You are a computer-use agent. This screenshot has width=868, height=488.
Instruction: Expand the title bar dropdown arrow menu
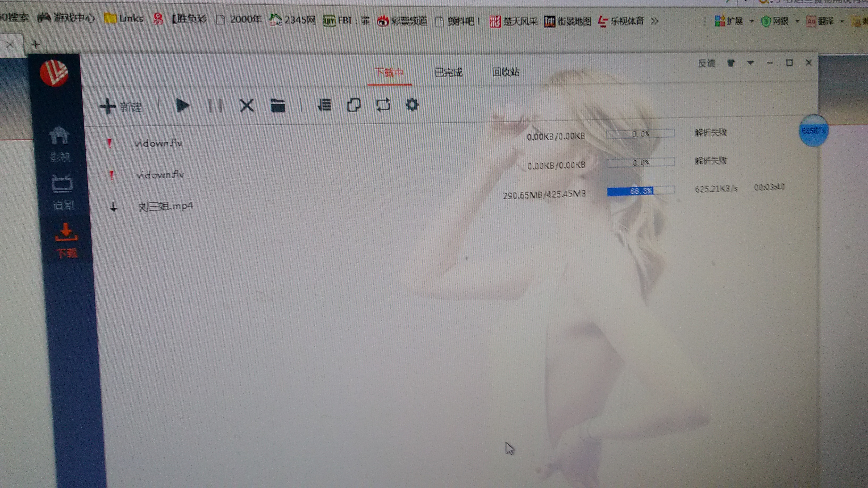pos(750,63)
